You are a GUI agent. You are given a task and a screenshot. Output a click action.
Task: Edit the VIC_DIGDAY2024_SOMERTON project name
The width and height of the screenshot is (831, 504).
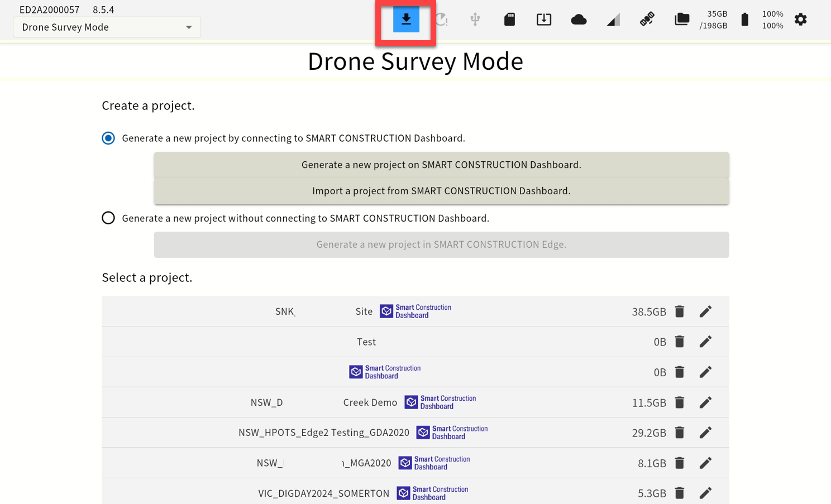click(x=706, y=493)
